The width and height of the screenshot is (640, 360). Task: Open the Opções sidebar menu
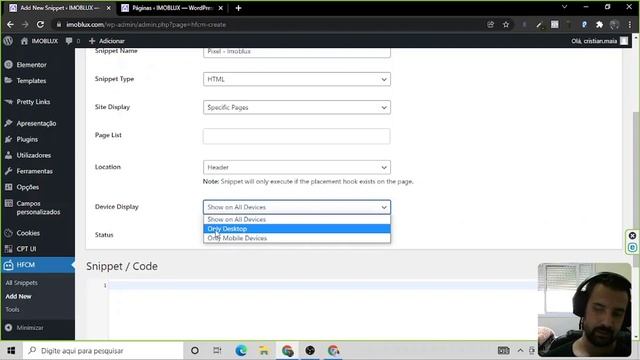click(28, 187)
